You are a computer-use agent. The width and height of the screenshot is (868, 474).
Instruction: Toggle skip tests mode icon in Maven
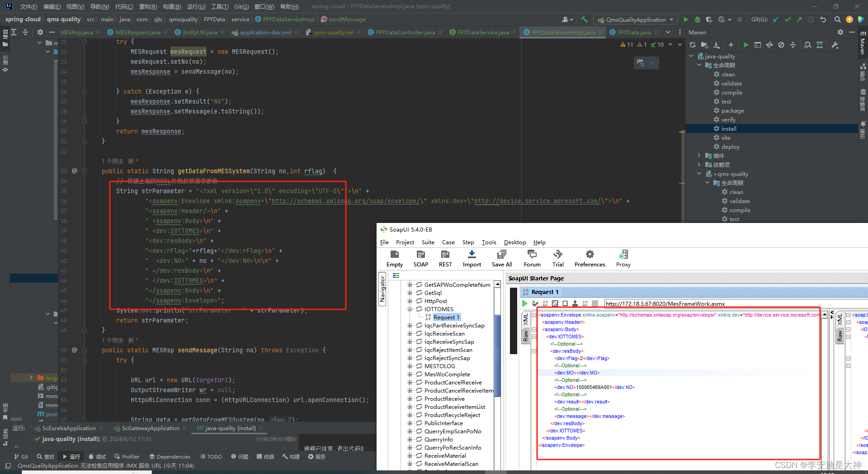click(x=781, y=45)
